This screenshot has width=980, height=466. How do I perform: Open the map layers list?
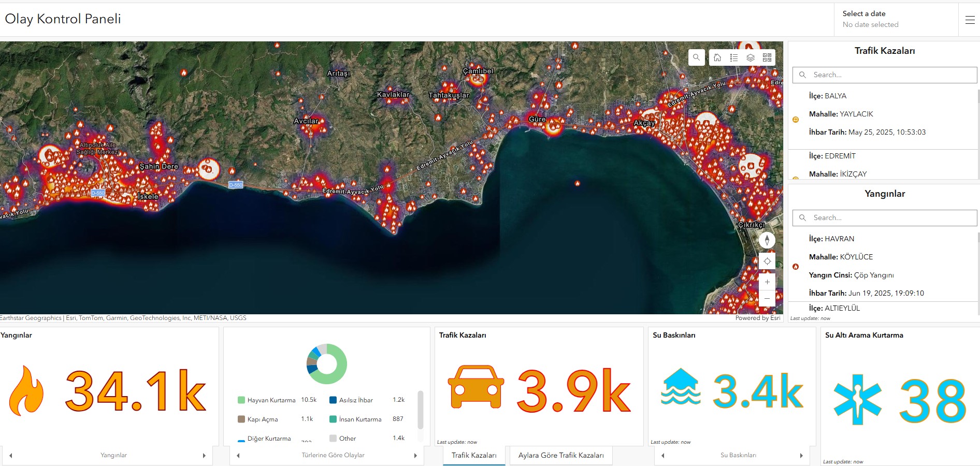pos(751,57)
